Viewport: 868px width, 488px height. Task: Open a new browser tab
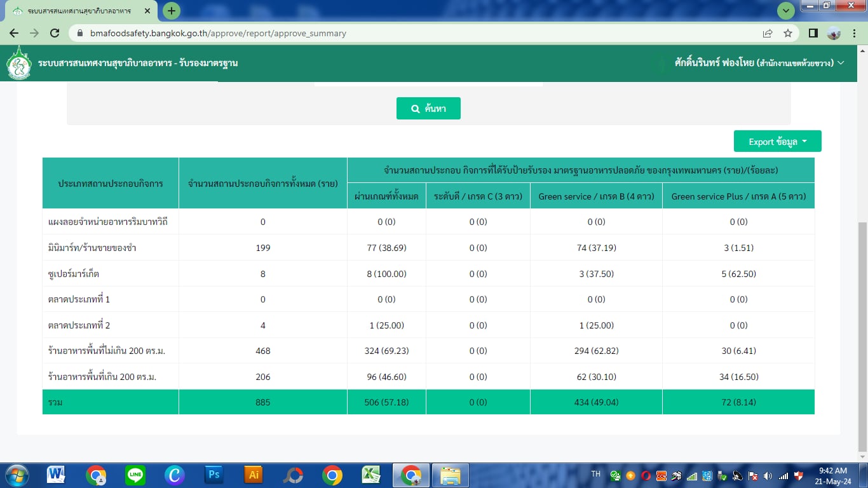click(x=171, y=11)
